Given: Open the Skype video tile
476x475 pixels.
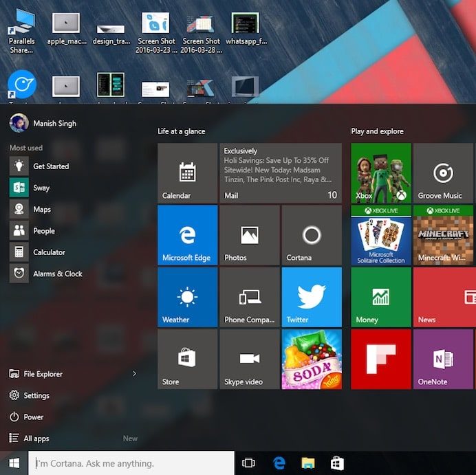Looking at the screenshot, I should 249,359.
